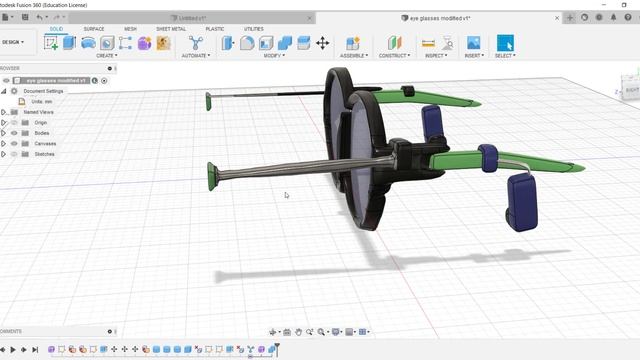Open the Automate branching tool
Image resolution: width=640 pixels, height=360 pixels.
pyautogui.click(x=196, y=43)
